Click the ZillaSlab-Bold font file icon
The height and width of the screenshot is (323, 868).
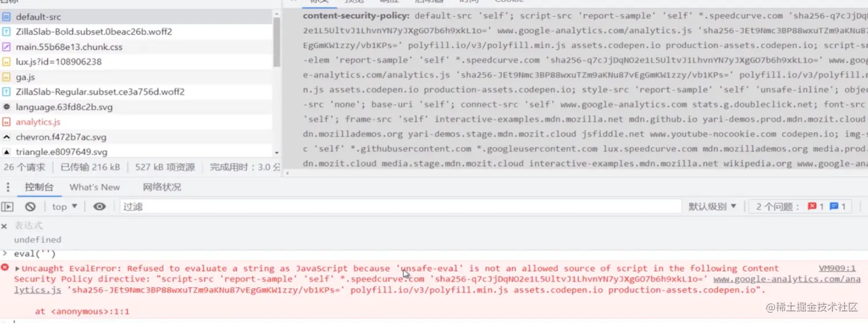[6, 32]
